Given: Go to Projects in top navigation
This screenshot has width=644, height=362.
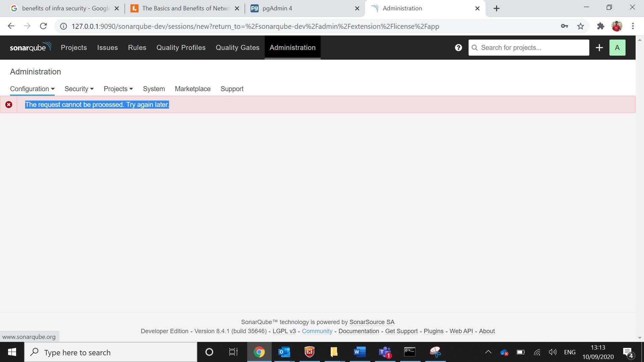Looking at the screenshot, I should point(74,48).
